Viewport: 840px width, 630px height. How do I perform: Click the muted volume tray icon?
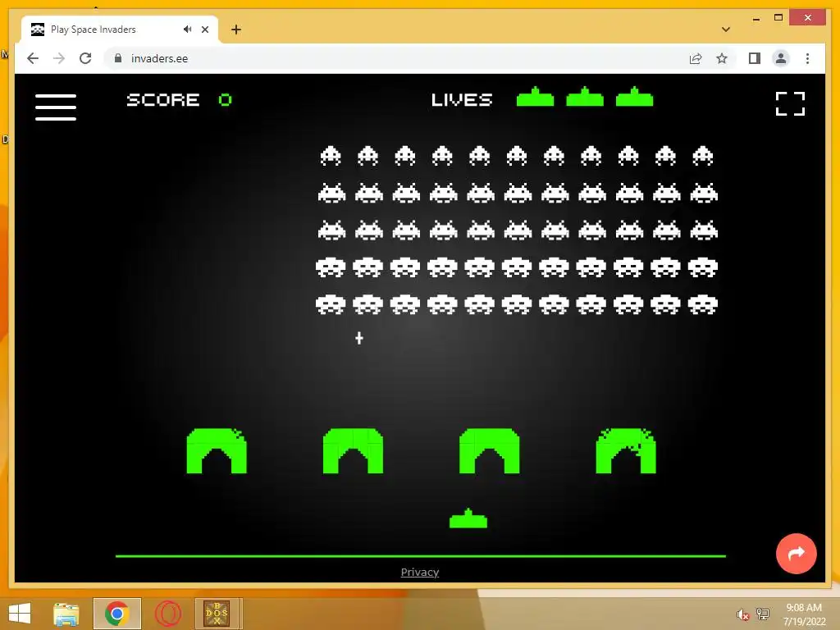[742, 614]
